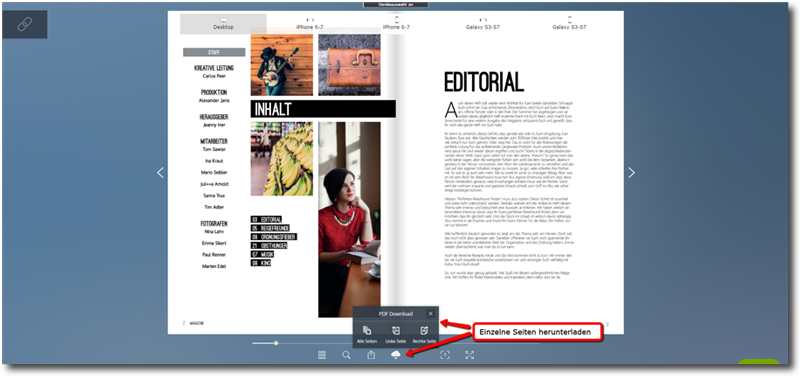Click the name 'Tom Sawler'

click(214, 149)
